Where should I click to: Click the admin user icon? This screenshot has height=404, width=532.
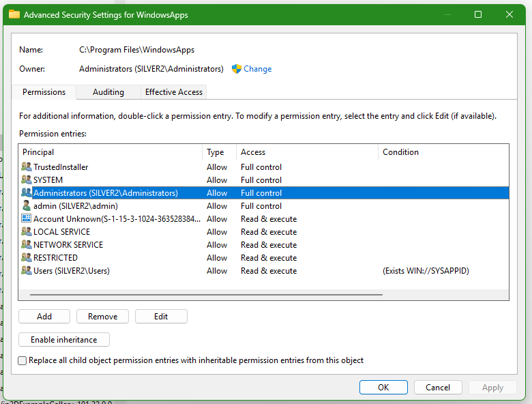point(27,206)
